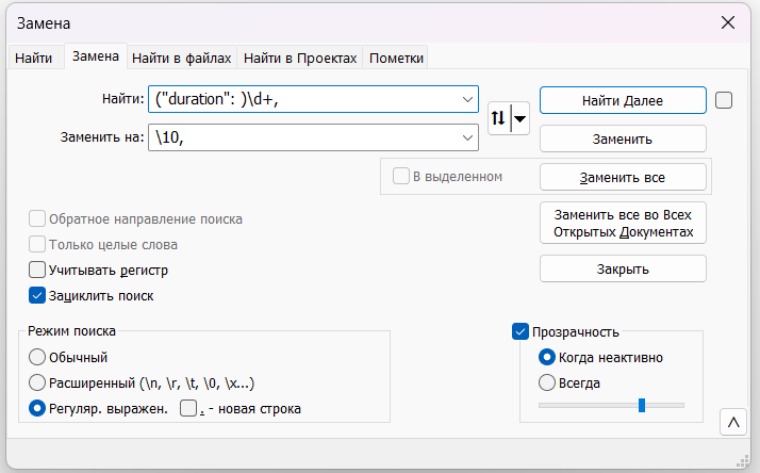Select the Обычный search mode

(38, 357)
